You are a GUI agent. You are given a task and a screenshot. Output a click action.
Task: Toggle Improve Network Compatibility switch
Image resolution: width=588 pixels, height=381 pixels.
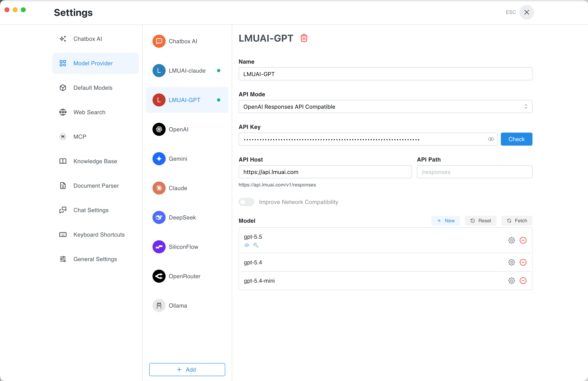pos(246,202)
